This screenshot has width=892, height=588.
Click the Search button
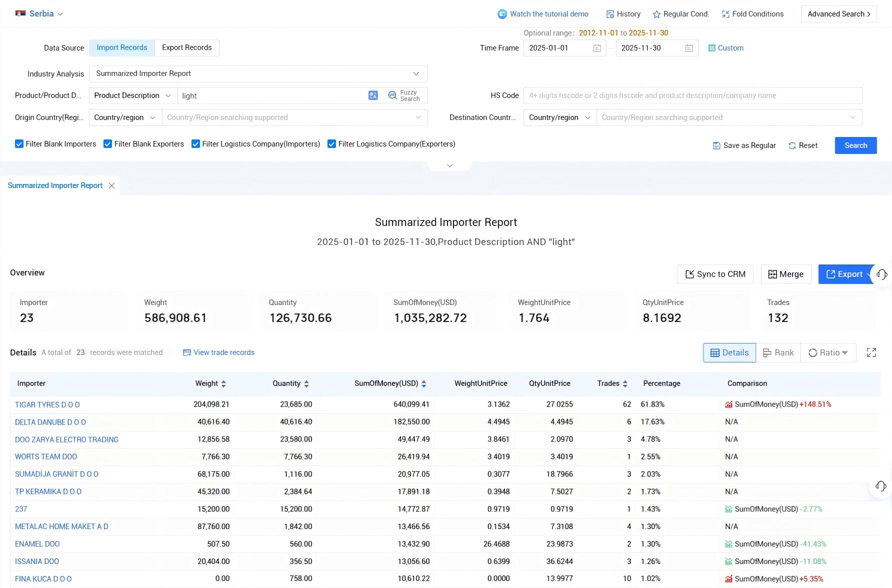[x=856, y=145]
